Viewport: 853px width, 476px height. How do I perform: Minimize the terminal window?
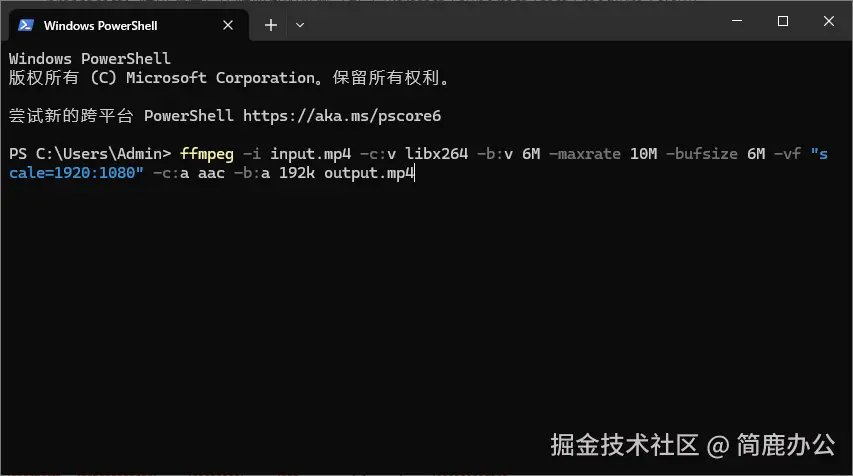(x=736, y=21)
